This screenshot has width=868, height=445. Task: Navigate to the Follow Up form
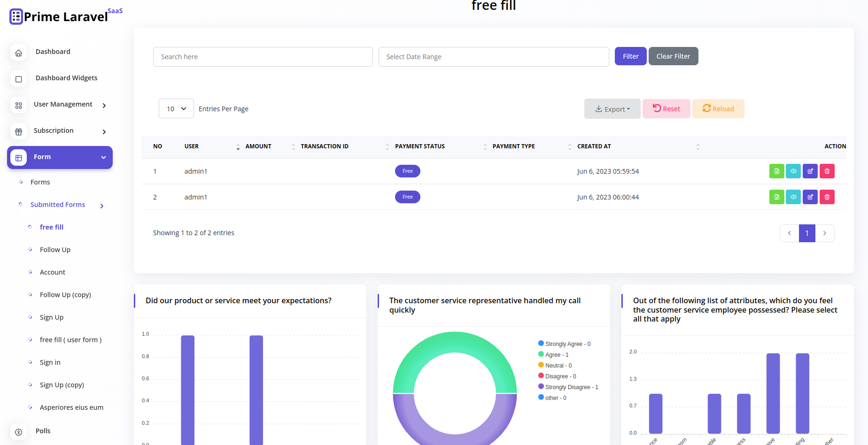(x=55, y=249)
